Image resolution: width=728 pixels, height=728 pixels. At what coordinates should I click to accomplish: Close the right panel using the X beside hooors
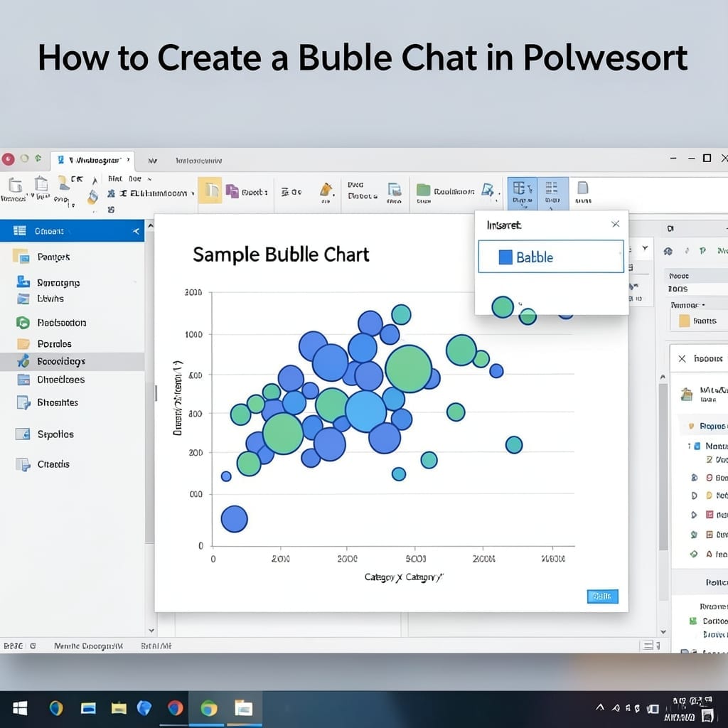pos(682,358)
